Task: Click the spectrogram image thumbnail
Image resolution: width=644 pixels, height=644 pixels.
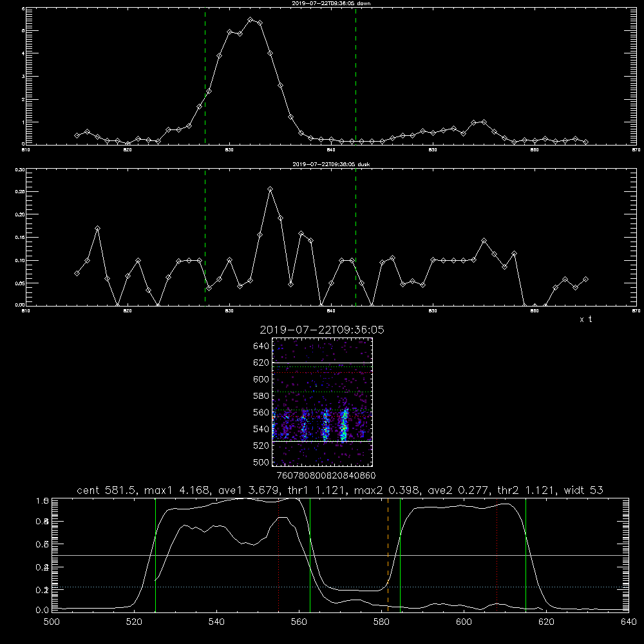Action: (323, 402)
